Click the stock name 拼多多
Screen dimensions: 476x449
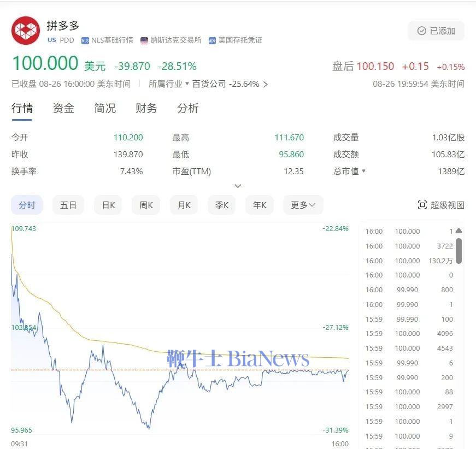tap(63, 26)
